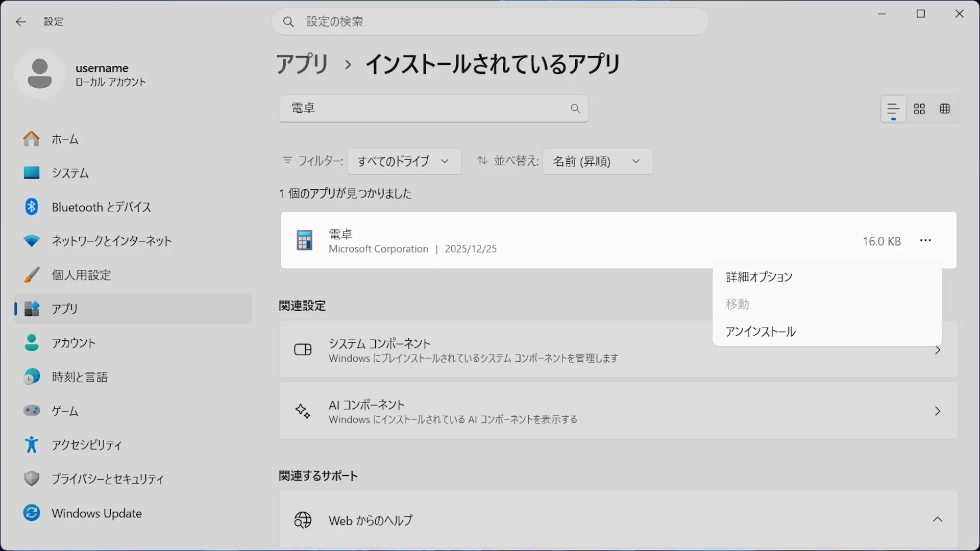The image size is (980, 551).
Task: Click the AI コンポーネント sparkle icon
Action: (x=303, y=411)
